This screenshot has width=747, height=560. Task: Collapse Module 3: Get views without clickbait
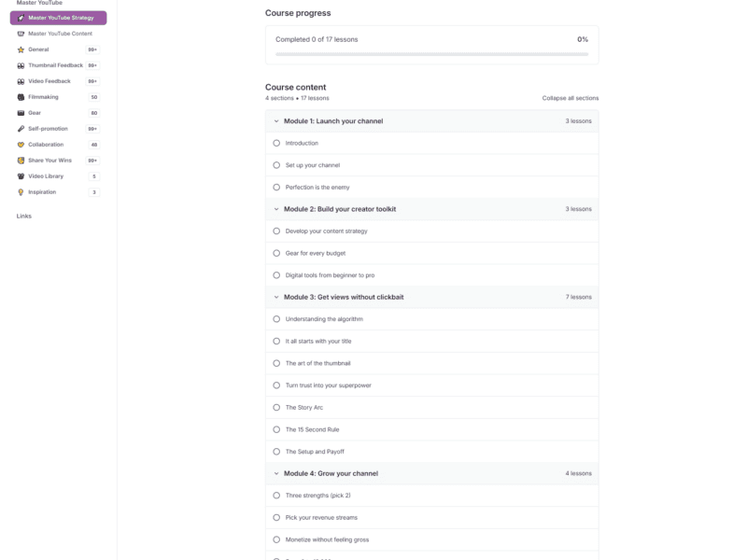(x=275, y=297)
